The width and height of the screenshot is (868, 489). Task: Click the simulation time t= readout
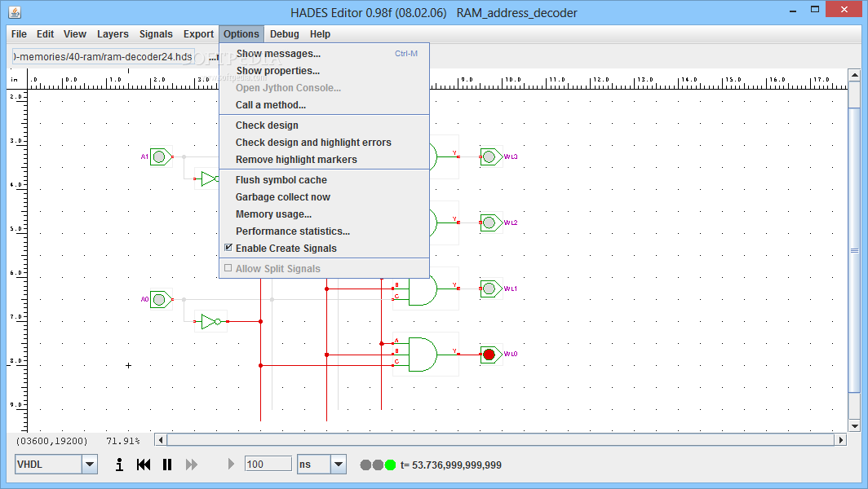click(450, 465)
